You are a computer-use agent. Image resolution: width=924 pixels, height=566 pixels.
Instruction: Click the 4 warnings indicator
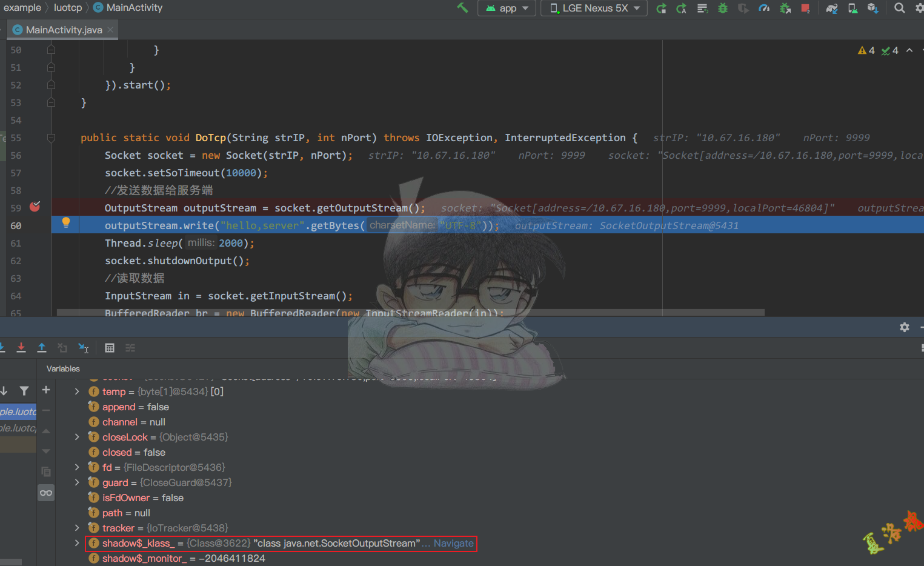866,50
